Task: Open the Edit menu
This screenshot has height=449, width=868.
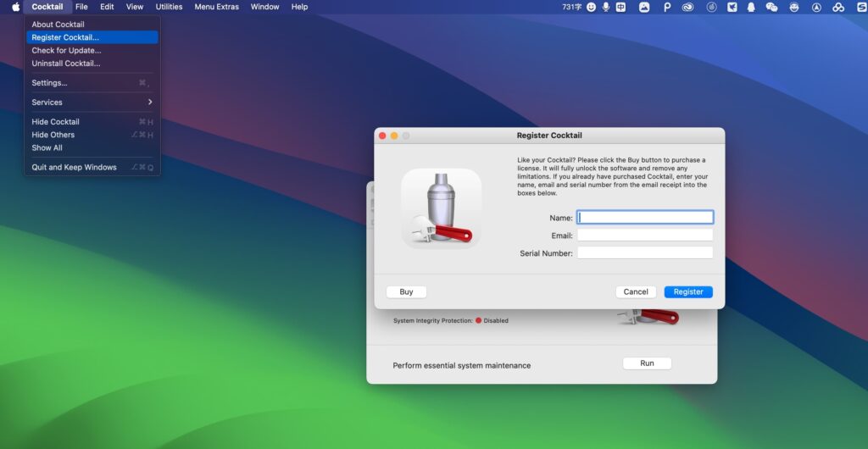Action: pos(107,7)
